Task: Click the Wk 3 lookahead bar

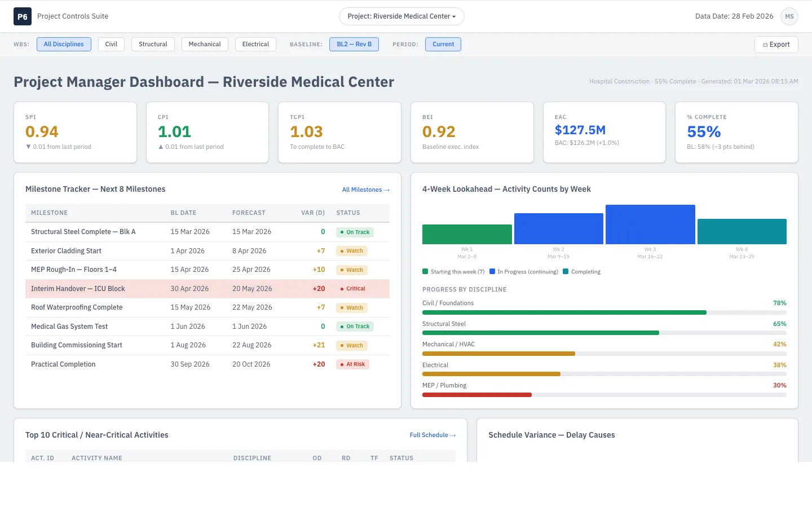Action: point(650,224)
